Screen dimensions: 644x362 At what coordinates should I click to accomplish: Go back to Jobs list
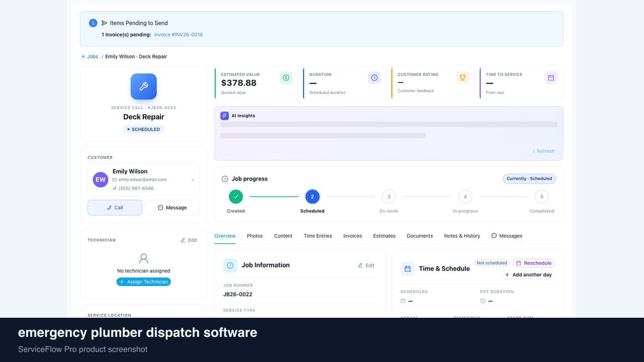90,57
